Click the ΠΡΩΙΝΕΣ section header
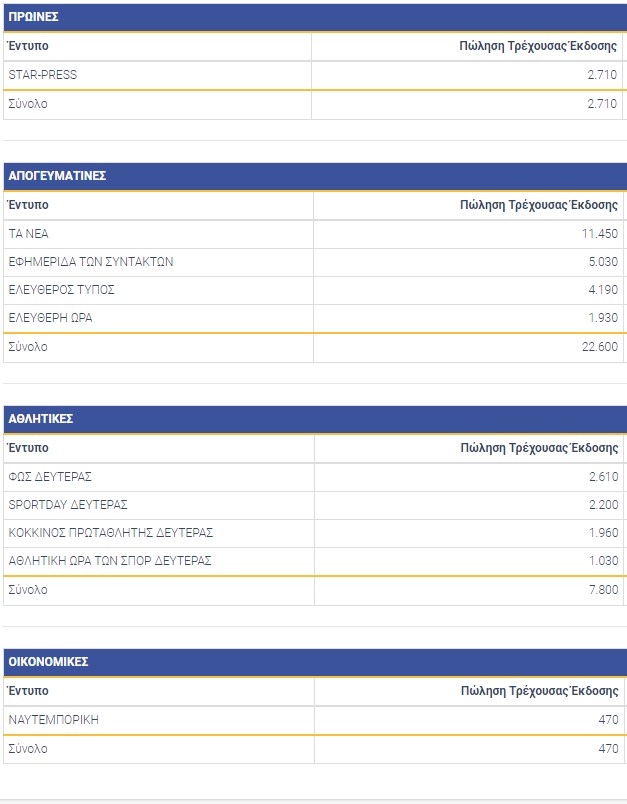 (33, 17)
